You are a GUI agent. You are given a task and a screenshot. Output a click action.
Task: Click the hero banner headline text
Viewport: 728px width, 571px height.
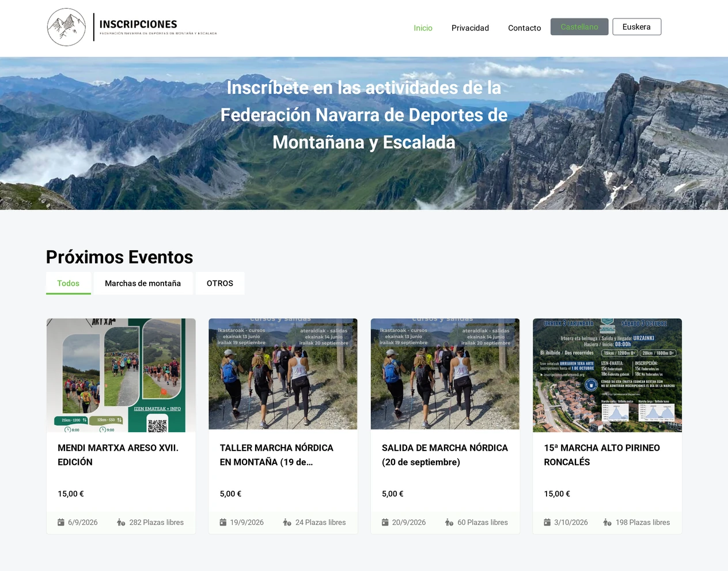tap(364, 115)
